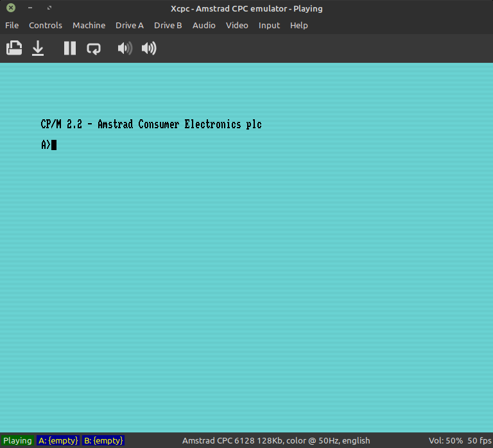Viewport: 493px width, 448px height.
Task: Open the Controls menu
Action: click(x=46, y=25)
